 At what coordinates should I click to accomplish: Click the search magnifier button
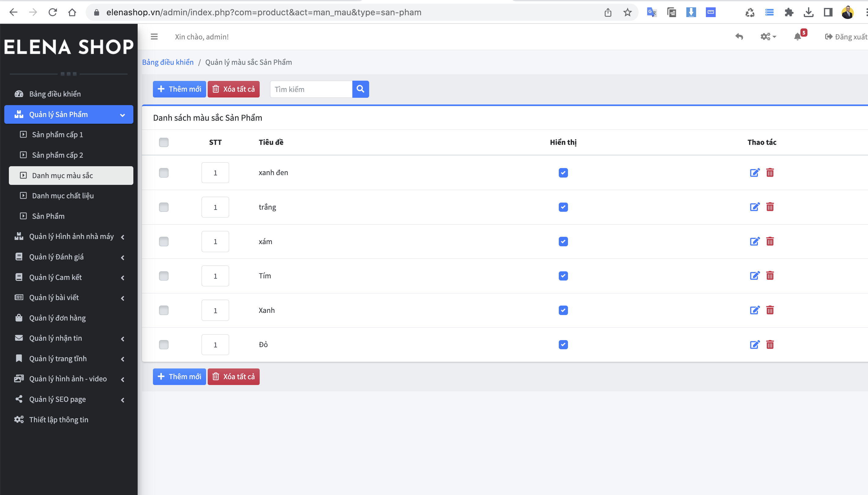(x=360, y=89)
